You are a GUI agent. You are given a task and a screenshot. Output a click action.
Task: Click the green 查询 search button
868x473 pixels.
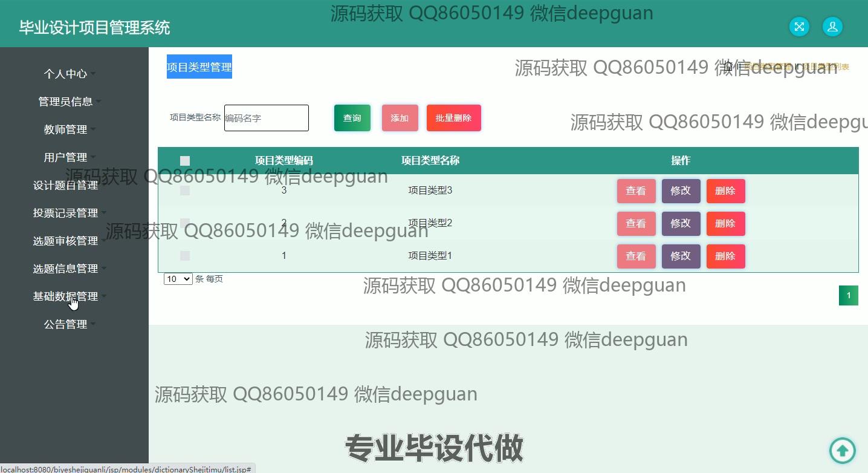click(352, 118)
